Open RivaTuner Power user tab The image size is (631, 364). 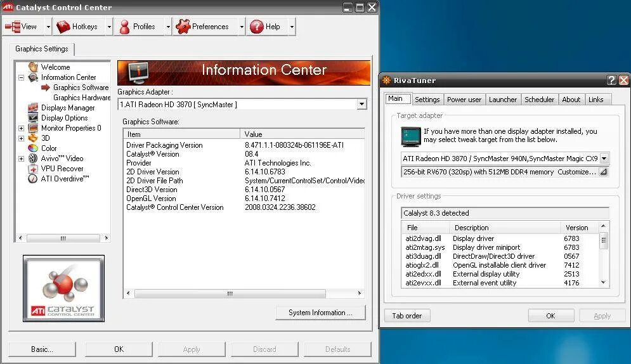(464, 100)
